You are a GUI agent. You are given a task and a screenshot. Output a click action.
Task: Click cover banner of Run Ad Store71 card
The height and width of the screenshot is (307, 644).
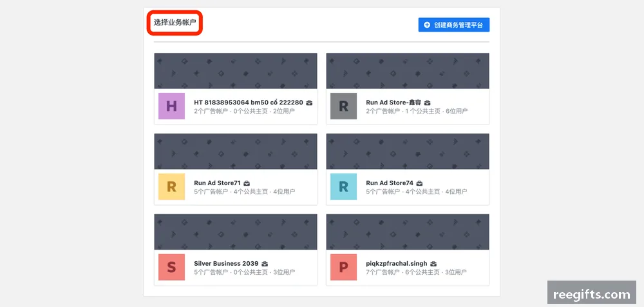pyautogui.click(x=236, y=152)
